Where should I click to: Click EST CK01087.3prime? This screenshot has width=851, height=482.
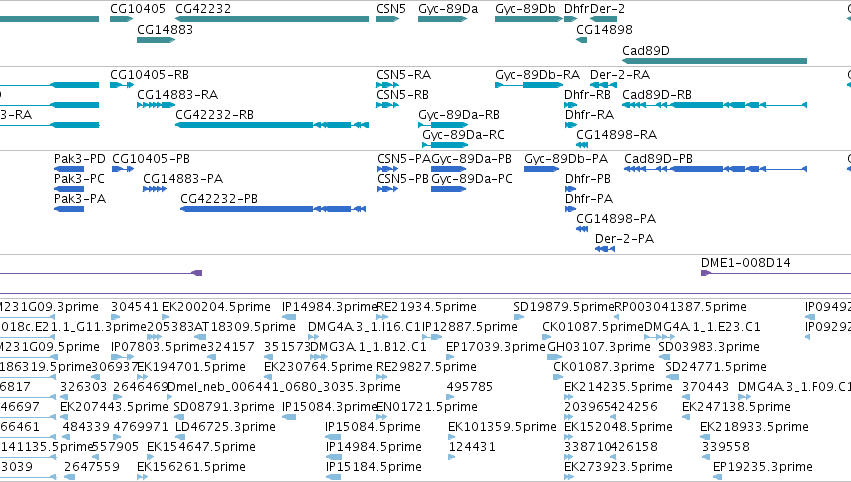click(604, 367)
